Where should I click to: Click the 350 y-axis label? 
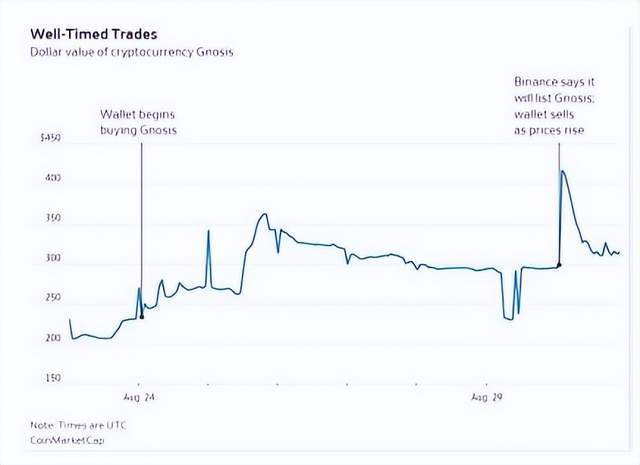[51, 218]
